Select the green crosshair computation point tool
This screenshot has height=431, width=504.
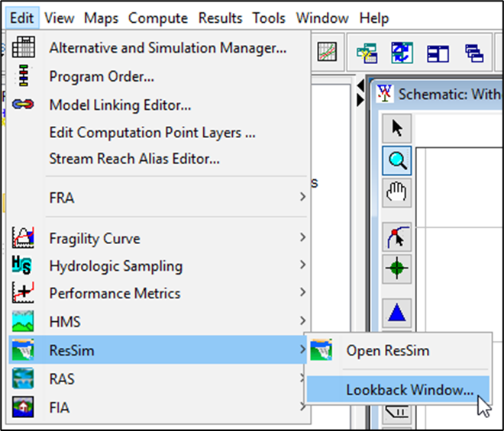[x=396, y=269]
